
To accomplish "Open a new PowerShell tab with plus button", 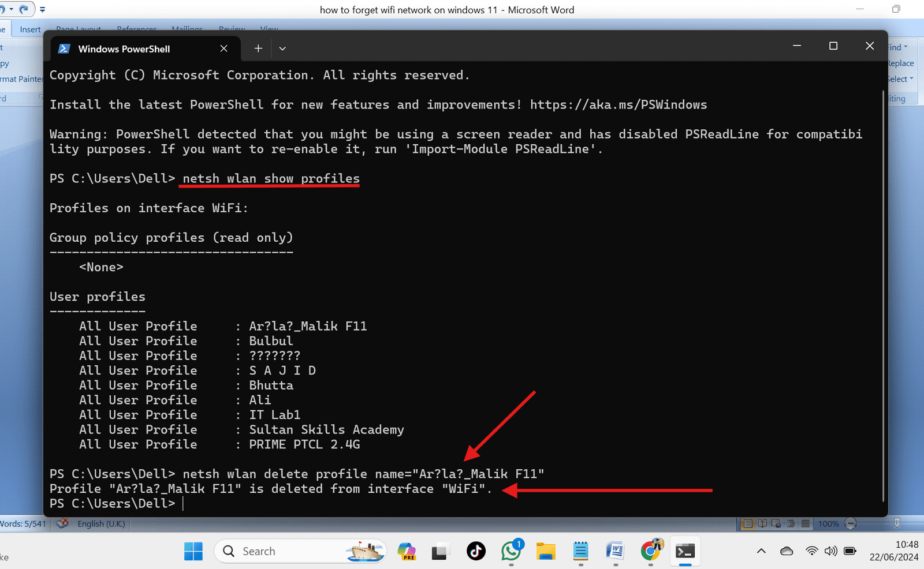I will 258,48.
